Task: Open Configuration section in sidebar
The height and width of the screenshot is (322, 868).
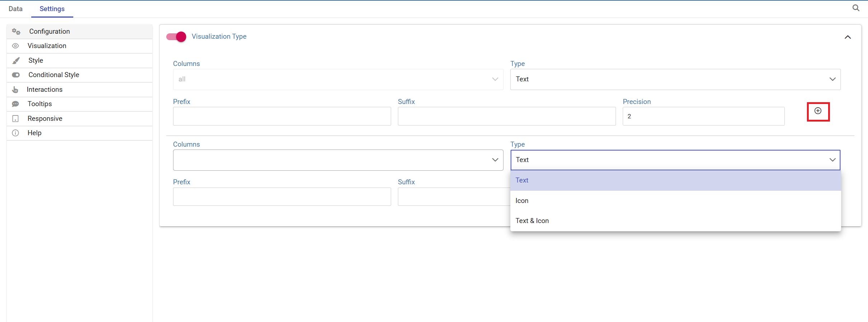Action: (x=79, y=32)
